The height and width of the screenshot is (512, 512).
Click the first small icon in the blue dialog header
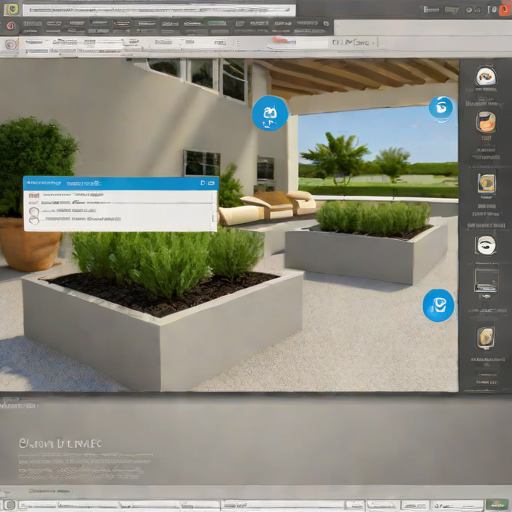(x=203, y=183)
